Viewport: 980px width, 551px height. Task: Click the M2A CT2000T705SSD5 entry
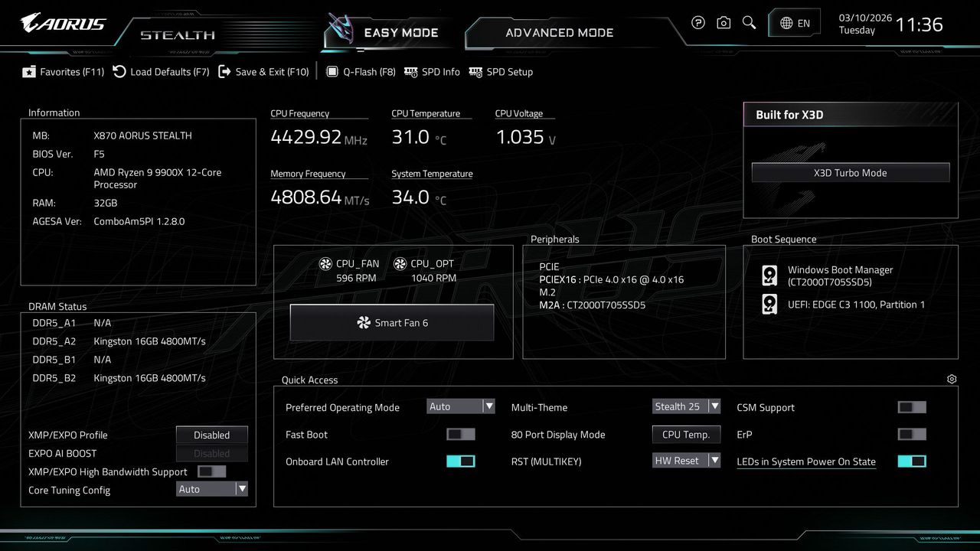click(x=593, y=305)
